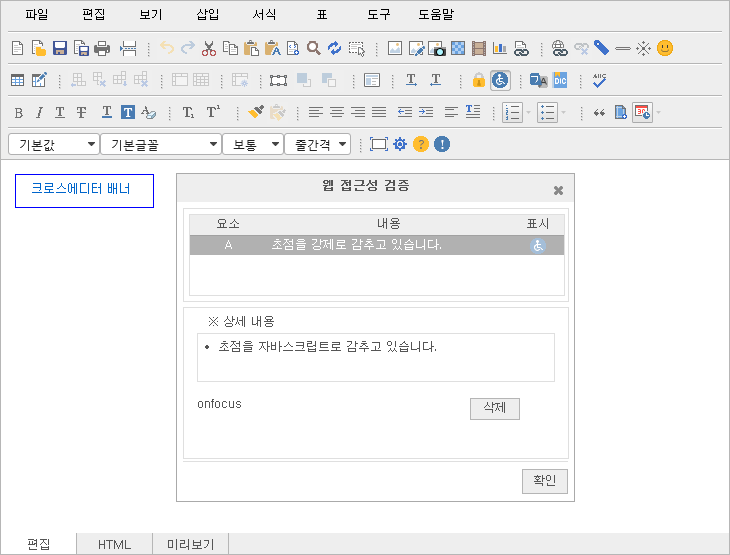Open numbered list dropdown arrow
Image resolution: width=730 pixels, height=555 pixels.
click(528, 112)
